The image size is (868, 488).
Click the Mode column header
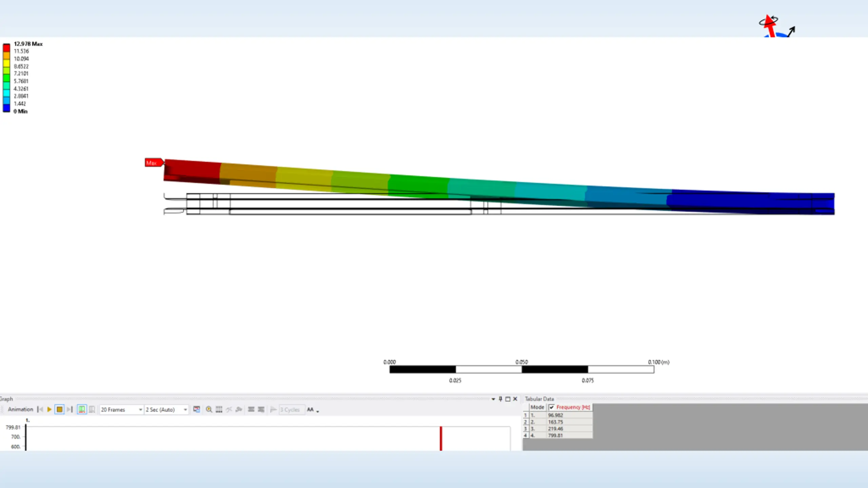point(537,407)
